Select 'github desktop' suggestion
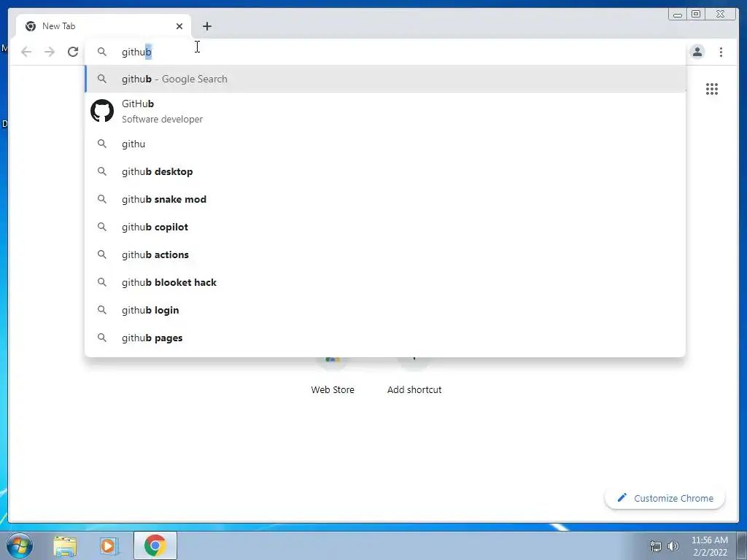747x560 pixels. point(385,171)
